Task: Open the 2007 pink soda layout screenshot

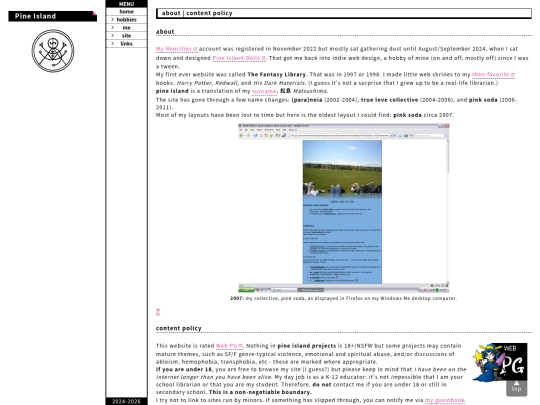Action: [343, 208]
